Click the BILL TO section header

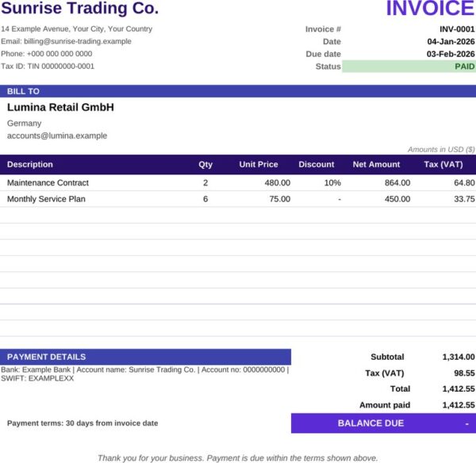tap(238, 91)
